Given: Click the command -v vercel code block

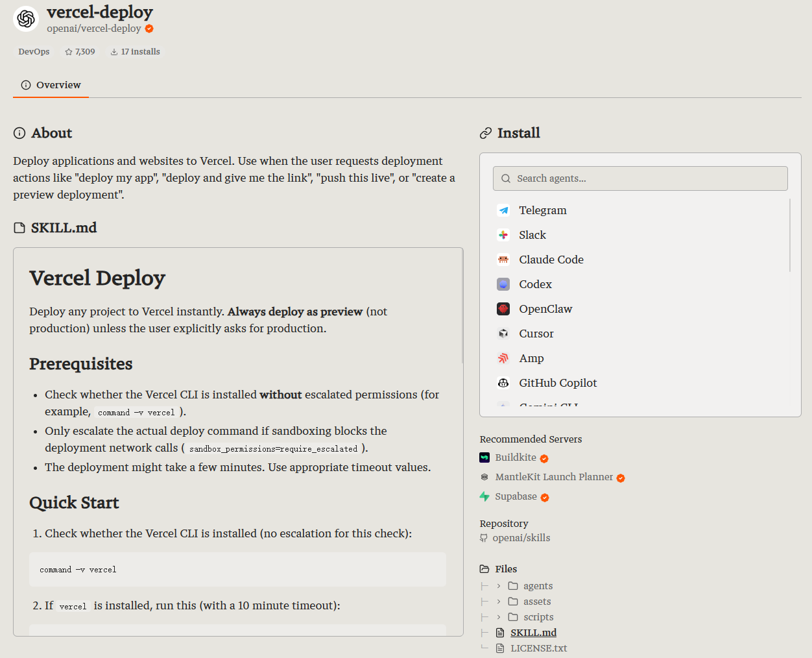Looking at the screenshot, I should coord(237,570).
